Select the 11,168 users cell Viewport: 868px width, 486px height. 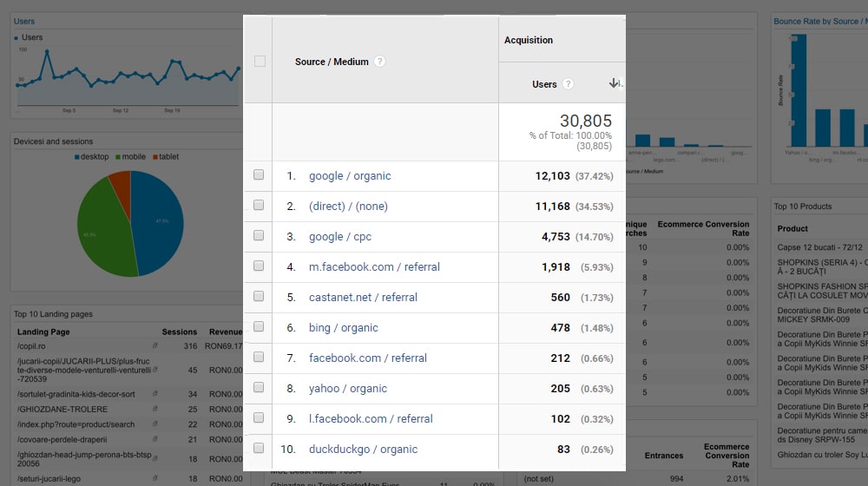point(552,207)
